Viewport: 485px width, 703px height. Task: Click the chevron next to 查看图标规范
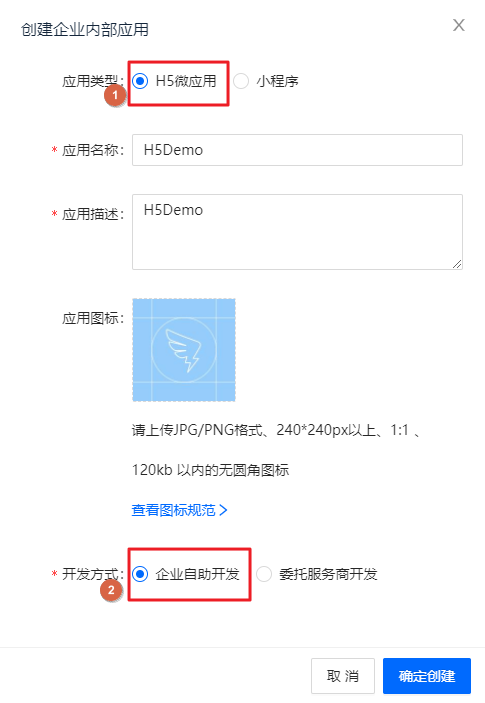[224, 510]
